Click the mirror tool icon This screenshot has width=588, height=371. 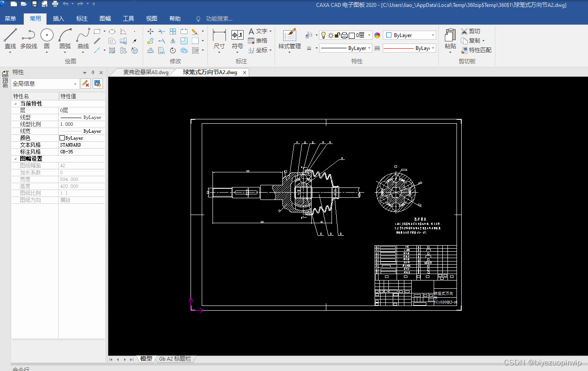tap(173, 41)
